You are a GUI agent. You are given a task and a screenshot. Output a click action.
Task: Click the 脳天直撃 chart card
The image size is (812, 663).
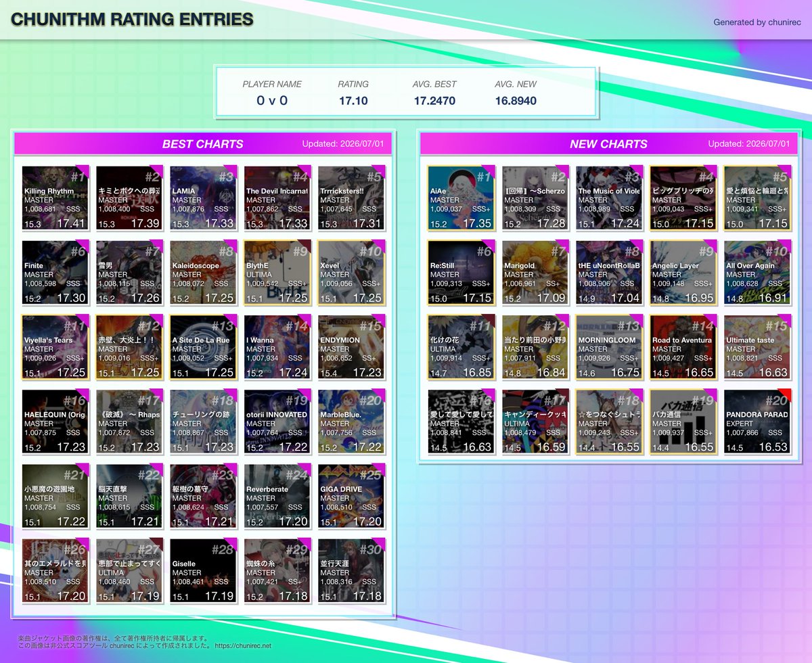129,495
